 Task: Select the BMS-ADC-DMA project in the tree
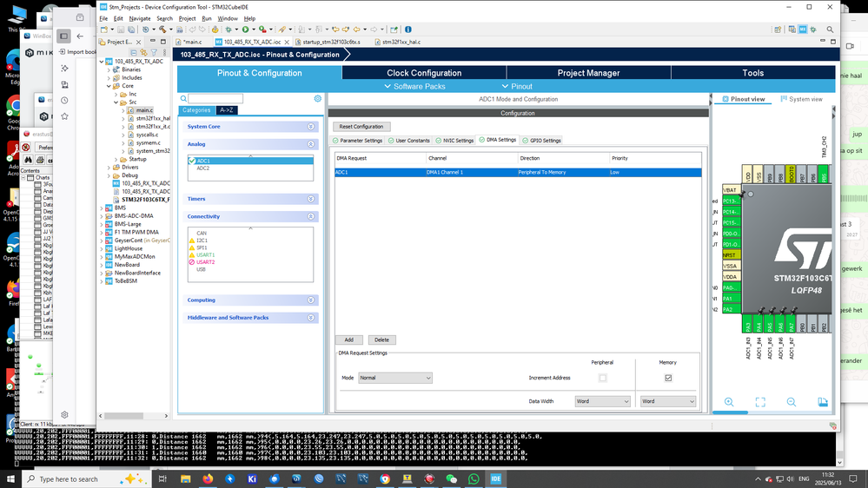(134, 216)
